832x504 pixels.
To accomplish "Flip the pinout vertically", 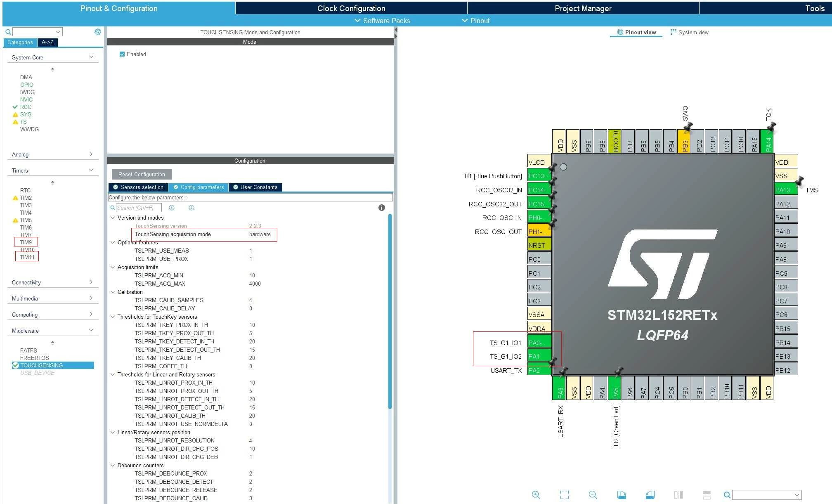I will [707, 495].
